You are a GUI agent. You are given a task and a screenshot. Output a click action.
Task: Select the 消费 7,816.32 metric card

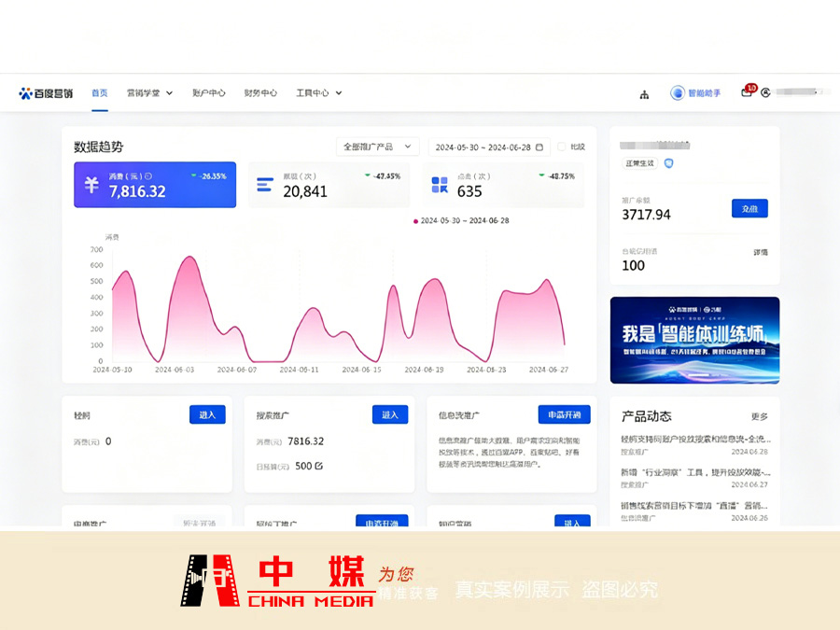coord(155,185)
